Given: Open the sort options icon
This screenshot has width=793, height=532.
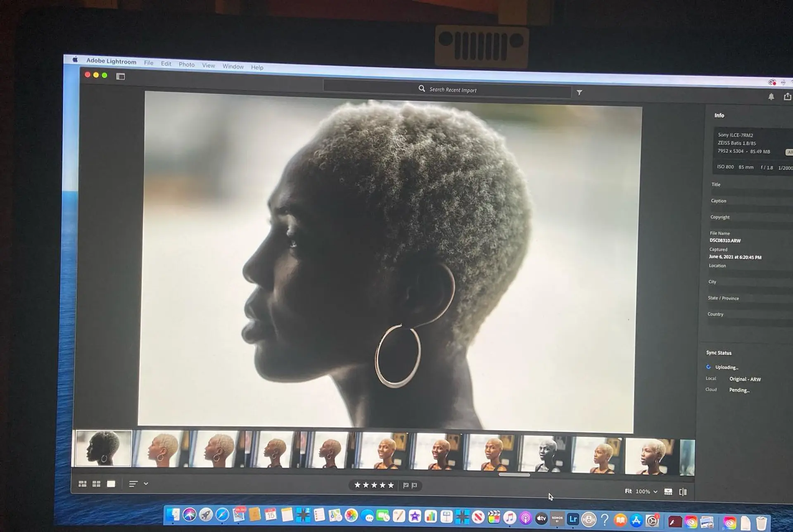Looking at the screenshot, I should click(x=133, y=484).
